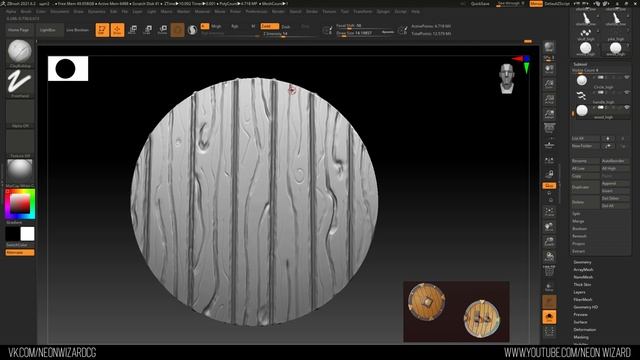
Task: Pick a color in the color picker square
Action: (20, 204)
